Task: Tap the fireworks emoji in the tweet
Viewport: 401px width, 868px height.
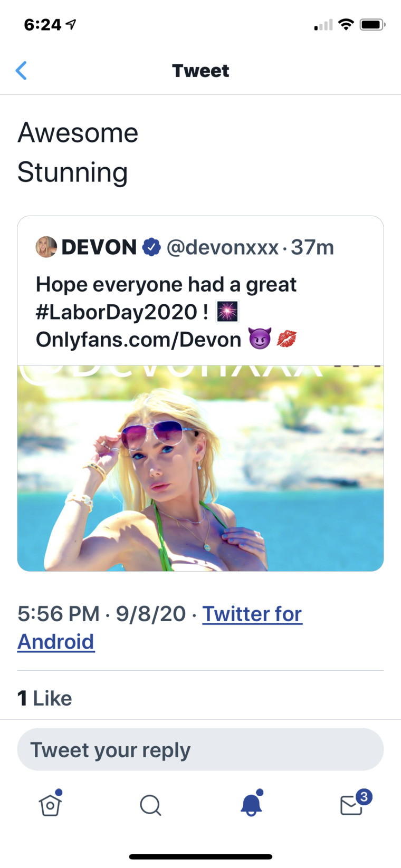Action: point(226,312)
